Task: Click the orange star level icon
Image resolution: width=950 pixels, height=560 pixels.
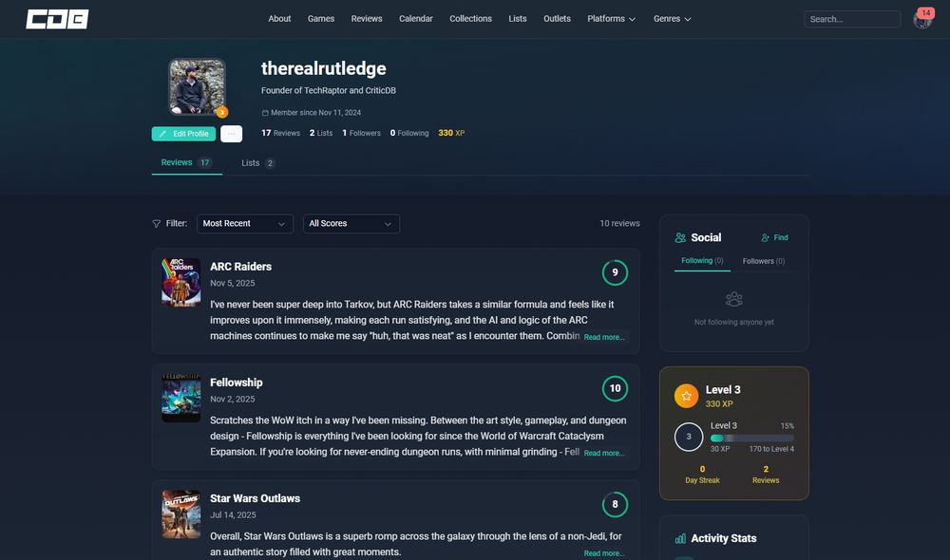Action: pyautogui.click(x=687, y=396)
